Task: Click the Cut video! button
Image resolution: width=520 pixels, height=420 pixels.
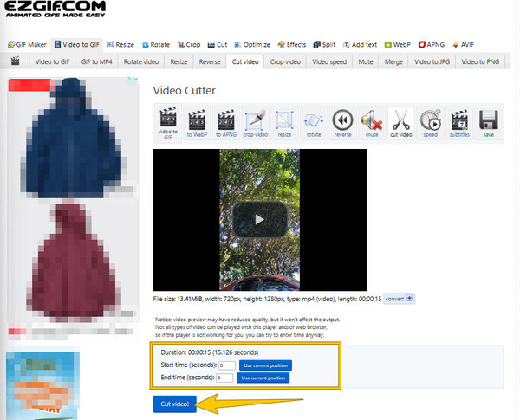Action: pos(175,404)
